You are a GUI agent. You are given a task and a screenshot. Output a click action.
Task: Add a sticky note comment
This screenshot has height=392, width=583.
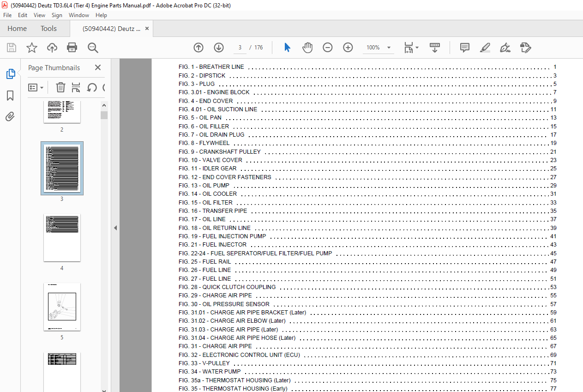coord(465,48)
